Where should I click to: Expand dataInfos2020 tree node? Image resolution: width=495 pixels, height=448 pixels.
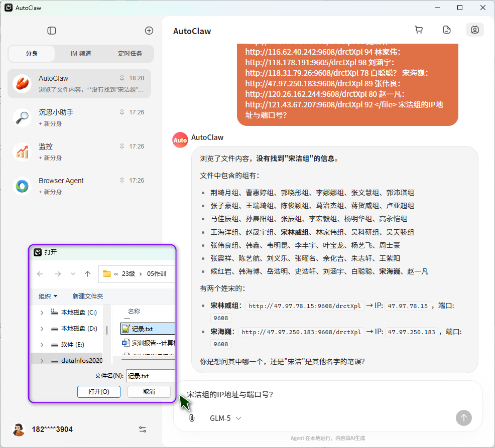point(42,361)
